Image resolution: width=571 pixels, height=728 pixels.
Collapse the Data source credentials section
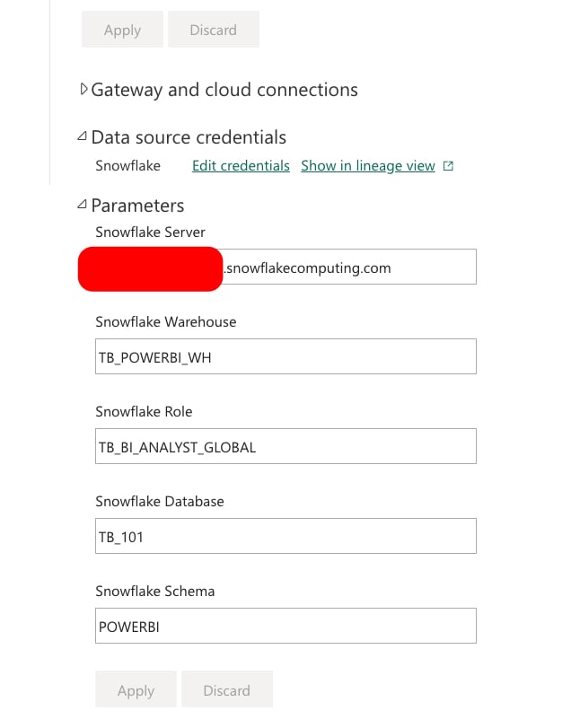pos(82,136)
